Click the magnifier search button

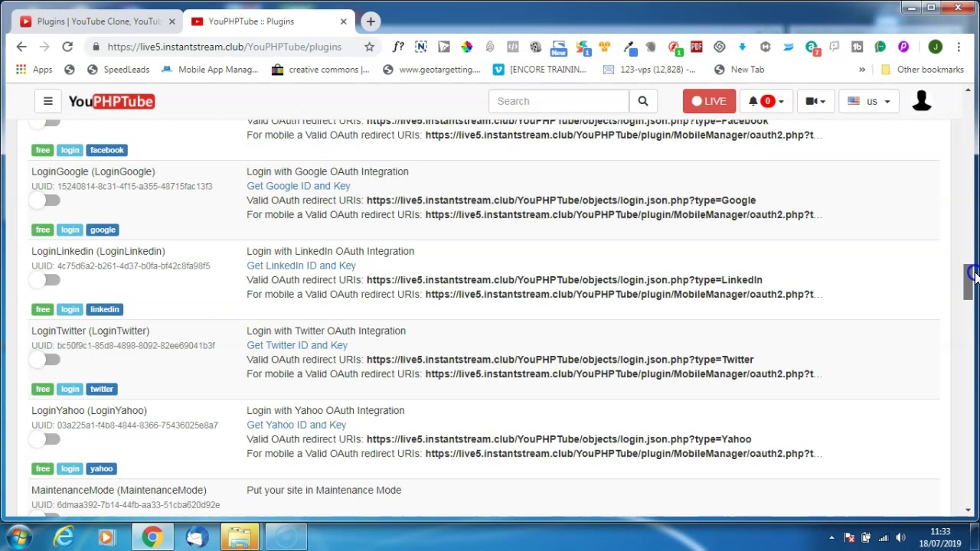tap(643, 101)
